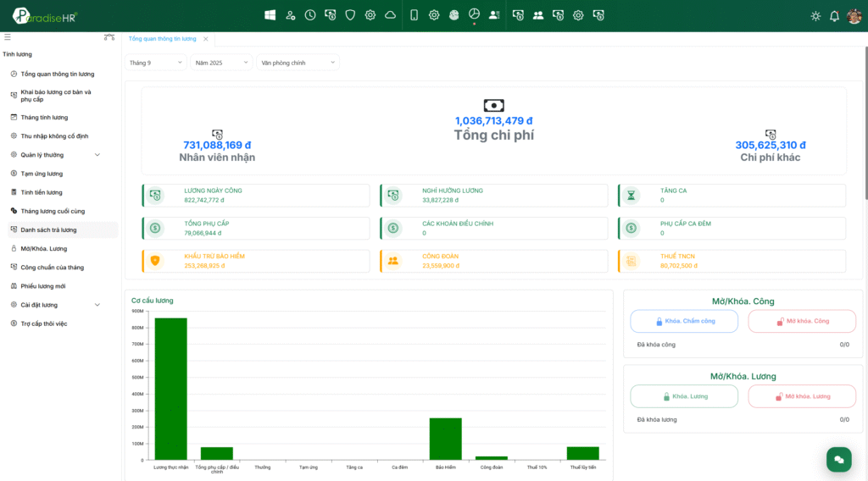Click the Khấu trừ bảo hiểm shield icon
This screenshot has height=481, width=868.
pos(156,261)
